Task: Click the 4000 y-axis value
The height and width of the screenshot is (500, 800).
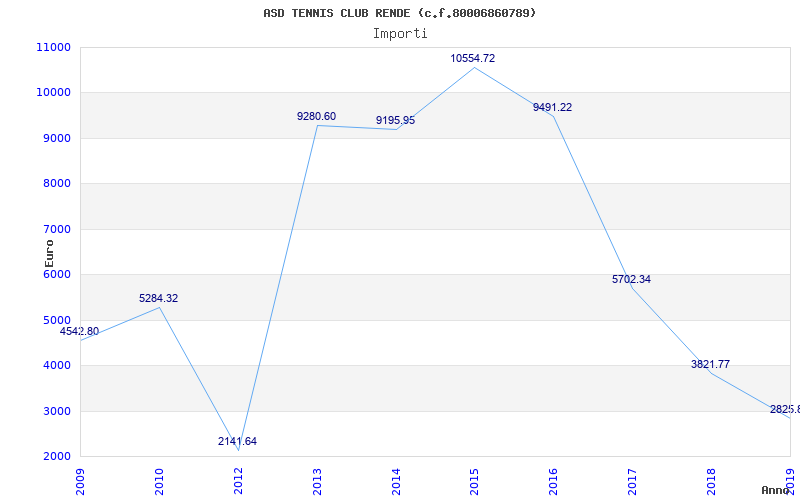Action: pos(57,366)
